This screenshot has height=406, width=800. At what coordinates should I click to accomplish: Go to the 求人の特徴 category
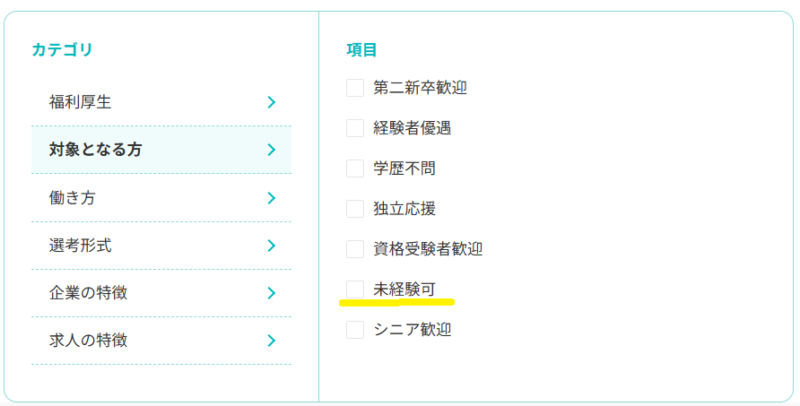88,340
